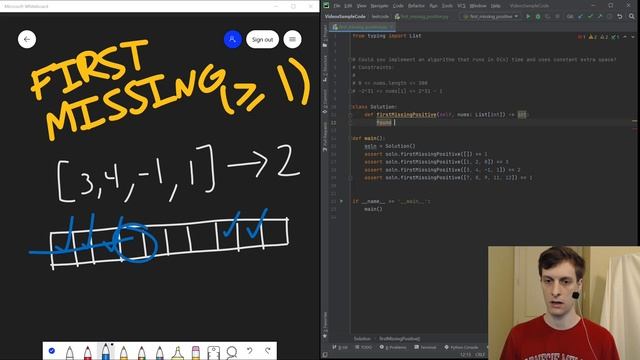Open the Favorites star sidebar tab
Viewport: 640px width, 360px height.
click(325, 325)
